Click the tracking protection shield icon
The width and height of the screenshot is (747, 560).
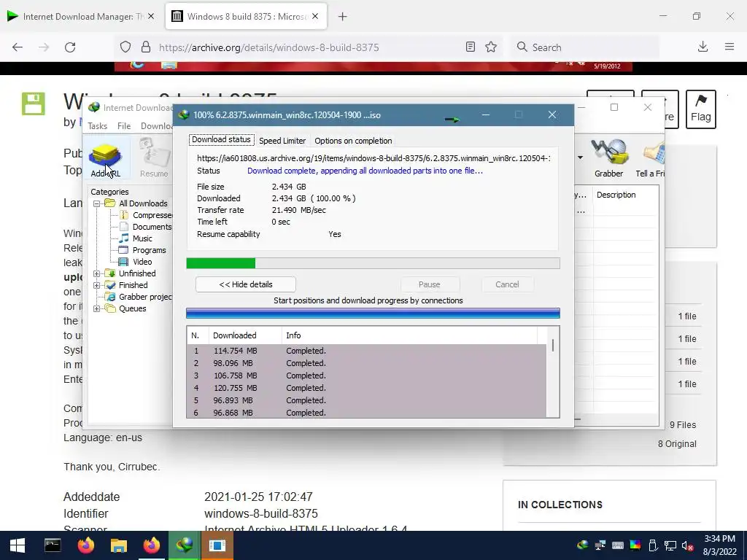tap(125, 47)
